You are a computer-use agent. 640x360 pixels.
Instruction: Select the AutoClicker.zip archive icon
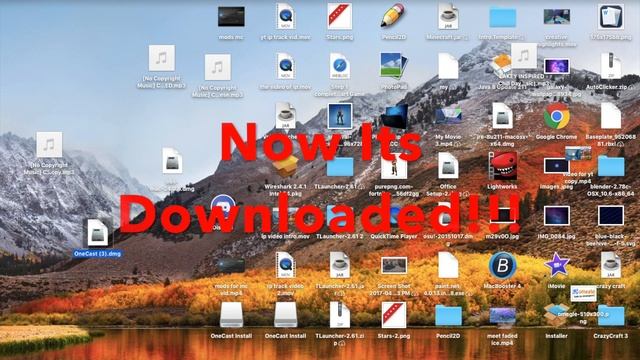pyautogui.click(x=611, y=66)
